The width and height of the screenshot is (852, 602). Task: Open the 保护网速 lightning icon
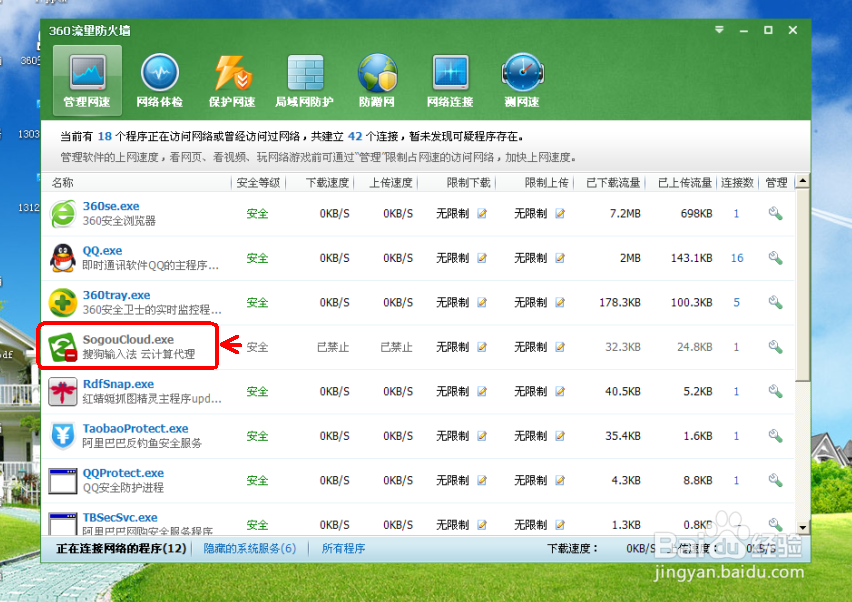coord(232,80)
